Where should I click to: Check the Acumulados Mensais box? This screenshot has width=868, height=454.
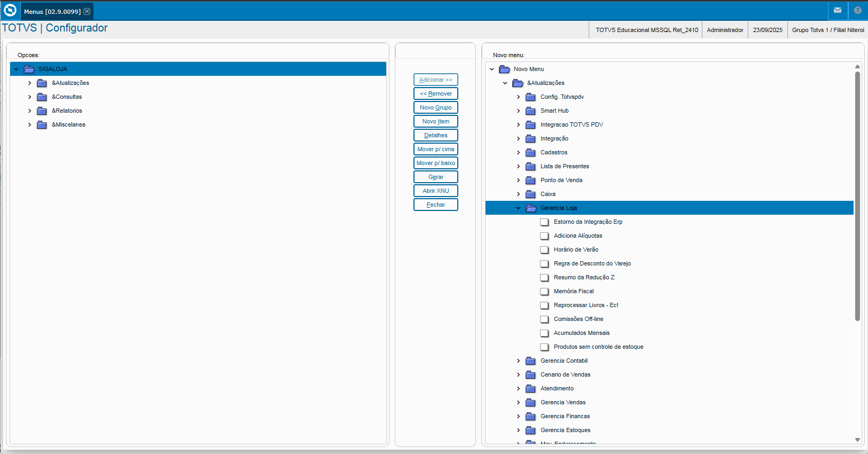click(544, 333)
